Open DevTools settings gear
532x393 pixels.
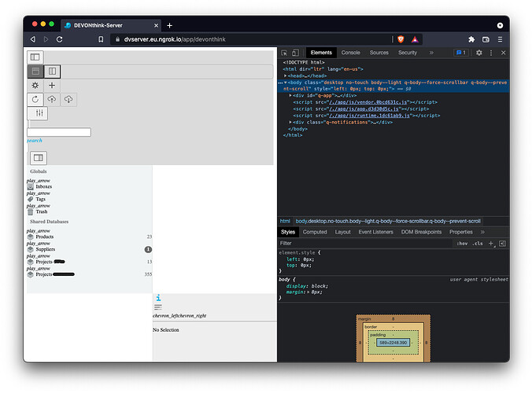(x=479, y=53)
